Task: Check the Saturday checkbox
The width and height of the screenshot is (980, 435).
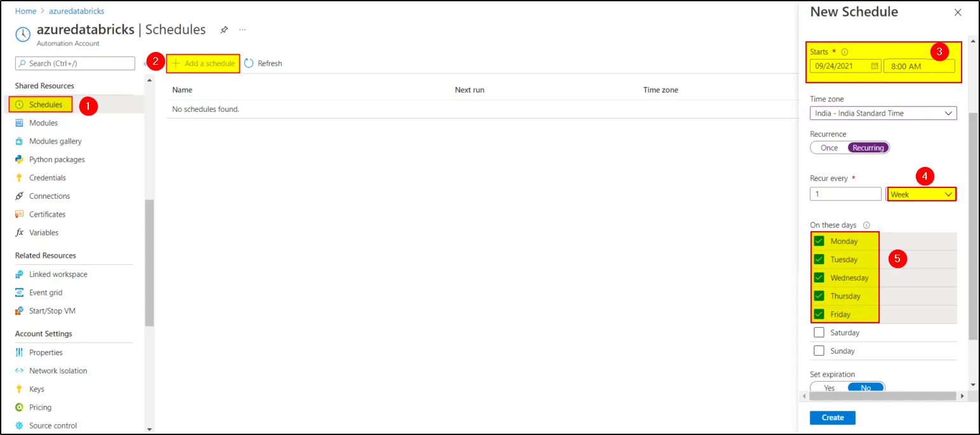Action: [x=819, y=333]
